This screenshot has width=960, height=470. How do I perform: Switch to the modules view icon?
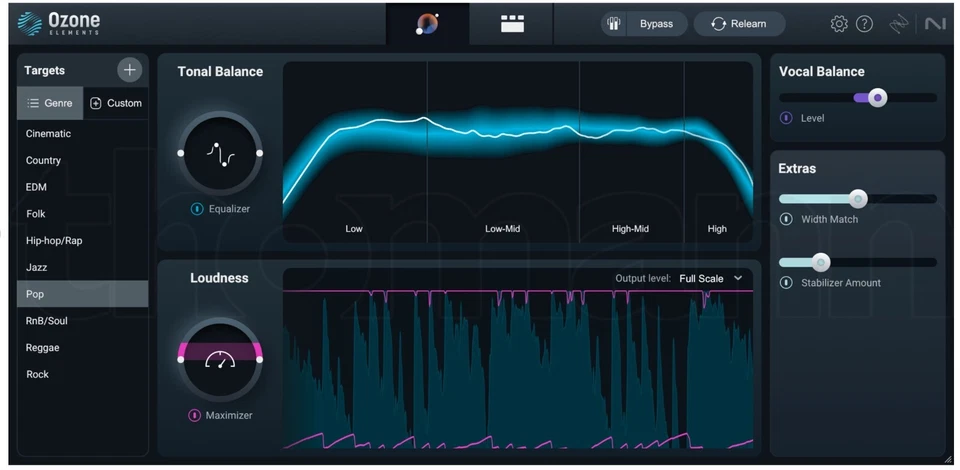[x=512, y=24]
